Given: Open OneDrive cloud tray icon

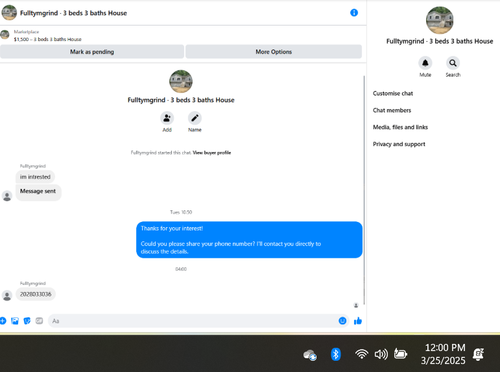Looking at the screenshot, I should 310,355.
